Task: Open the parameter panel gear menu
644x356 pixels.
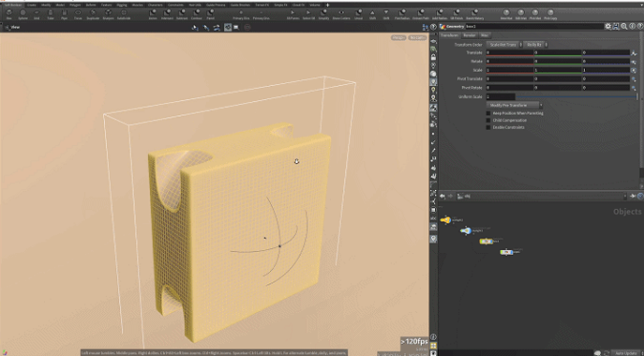Action: [x=608, y=27]
